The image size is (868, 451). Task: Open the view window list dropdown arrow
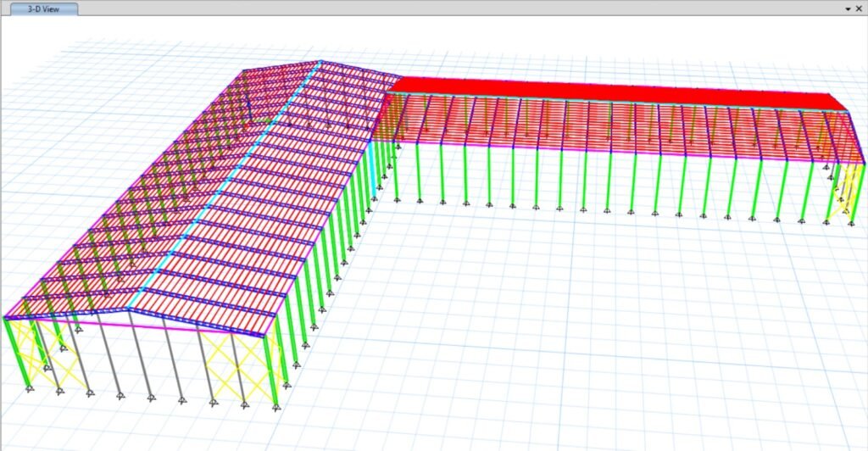click(x=849, y=8)
